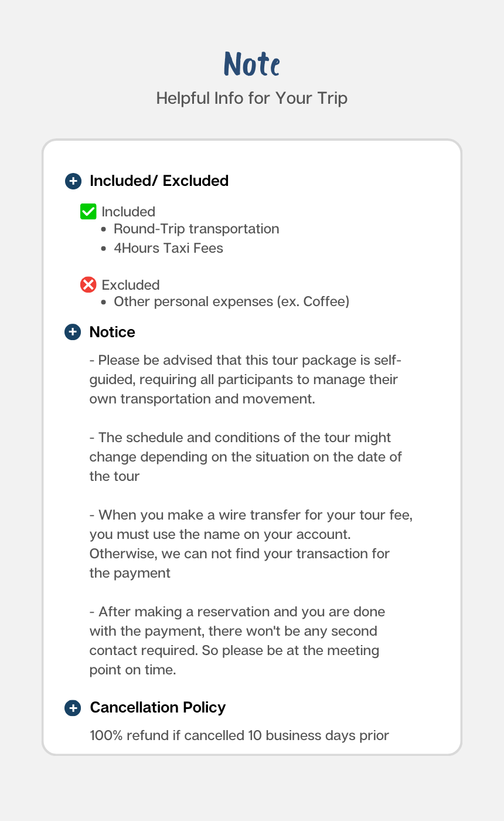Open the Notice heading text
The width and height of the screenshot is (504, 821).
[x=112, y=333]
